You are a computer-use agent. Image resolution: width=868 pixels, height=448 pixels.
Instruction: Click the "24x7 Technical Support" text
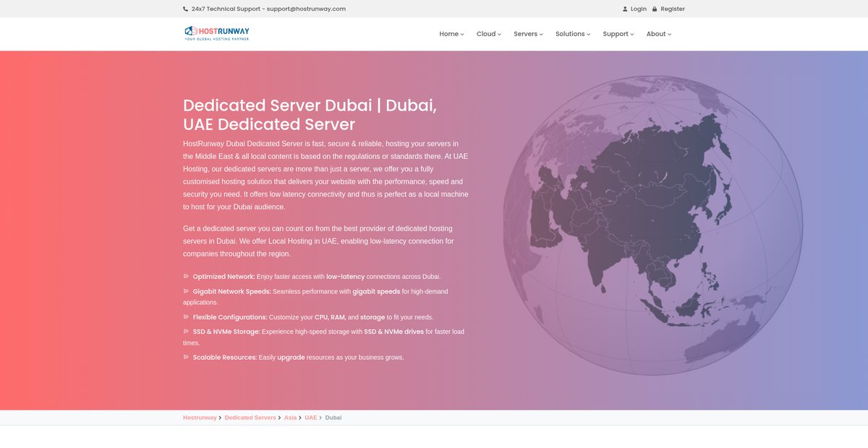click(226, 9)
